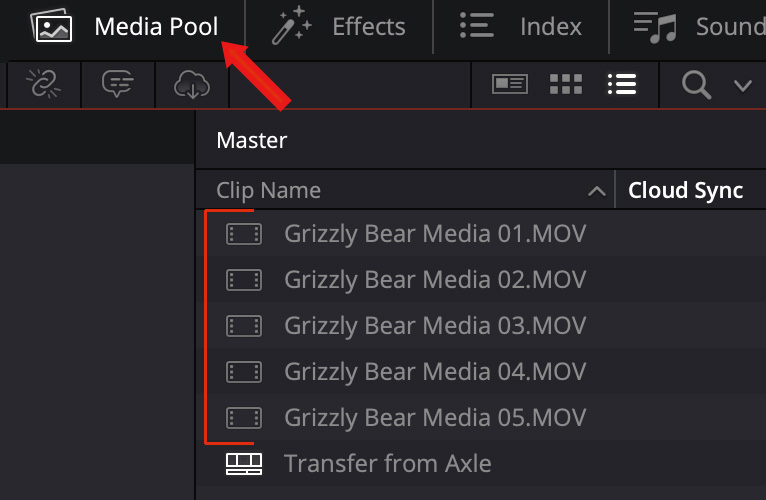Switch to metadata view

pos(510,85)
